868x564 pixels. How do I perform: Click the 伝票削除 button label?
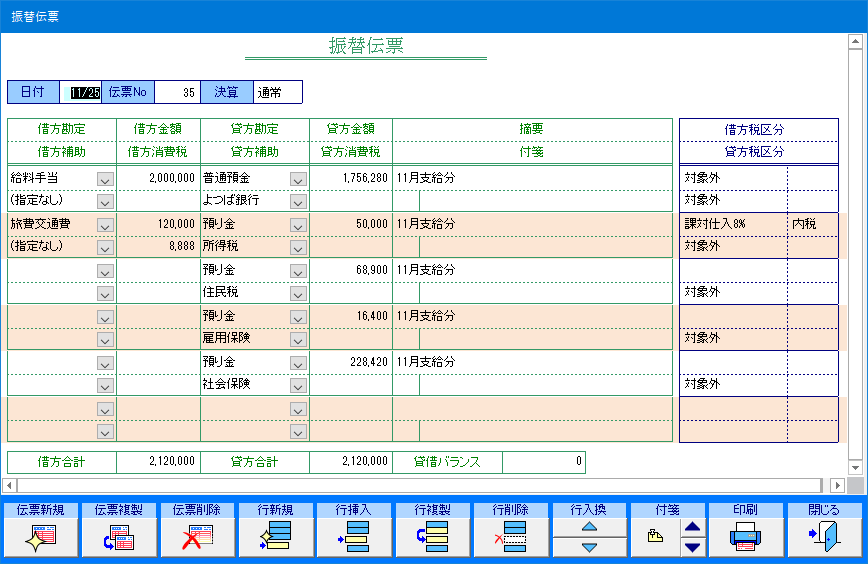(197, 510)
